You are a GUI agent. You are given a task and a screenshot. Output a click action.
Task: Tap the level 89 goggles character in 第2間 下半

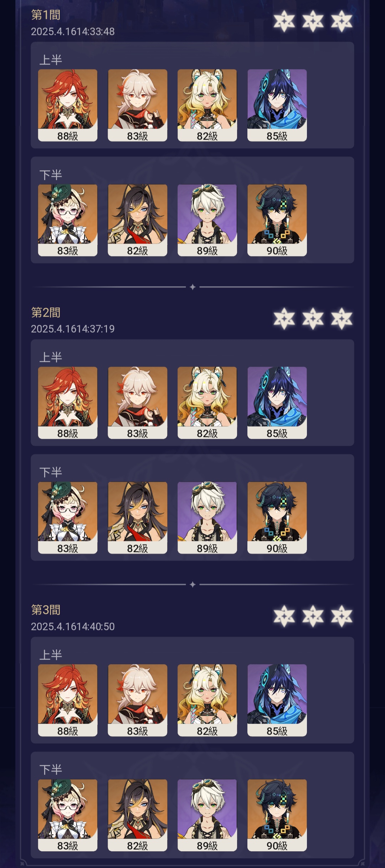(x=207, y=518)
